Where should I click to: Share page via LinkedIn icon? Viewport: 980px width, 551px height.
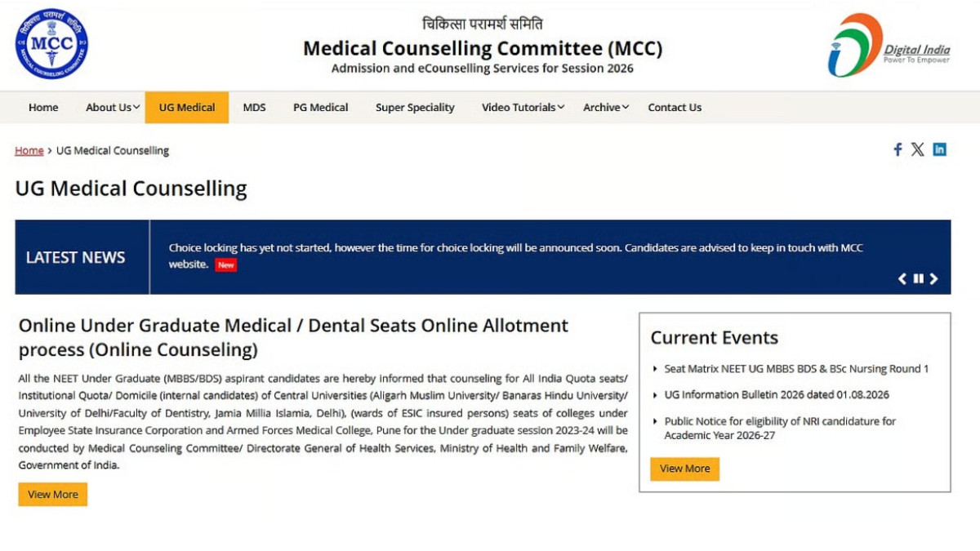[x=939, y=149]
